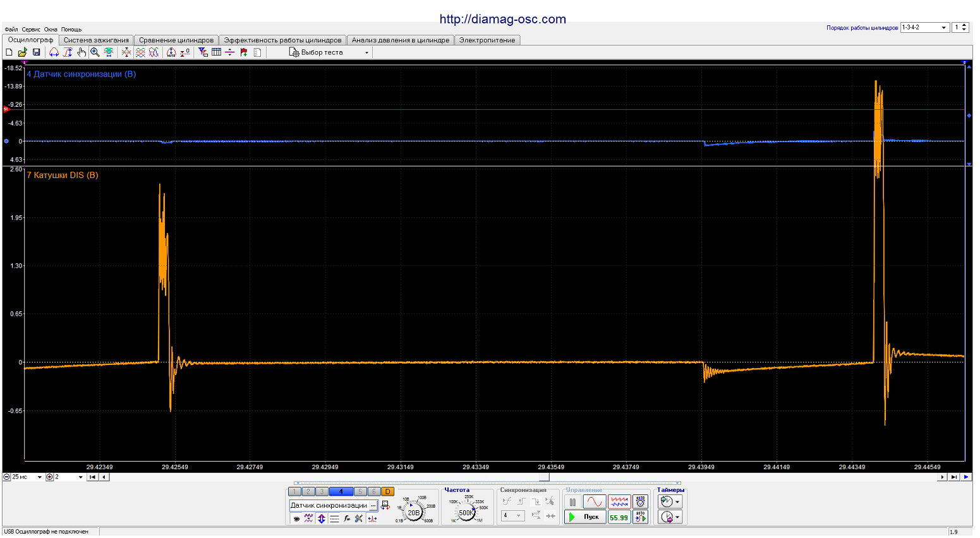Click the zero level alignment icon
980x538 pixels.
(185, 52)
